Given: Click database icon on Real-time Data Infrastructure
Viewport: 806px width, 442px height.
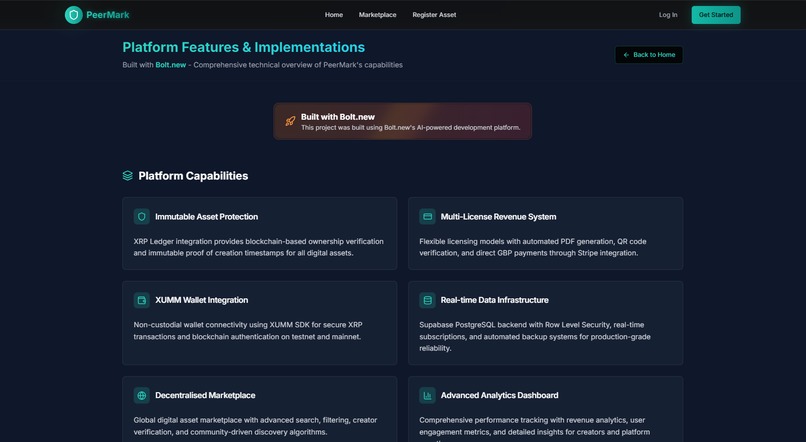Looking at the screenshot, I should point(427,300).
